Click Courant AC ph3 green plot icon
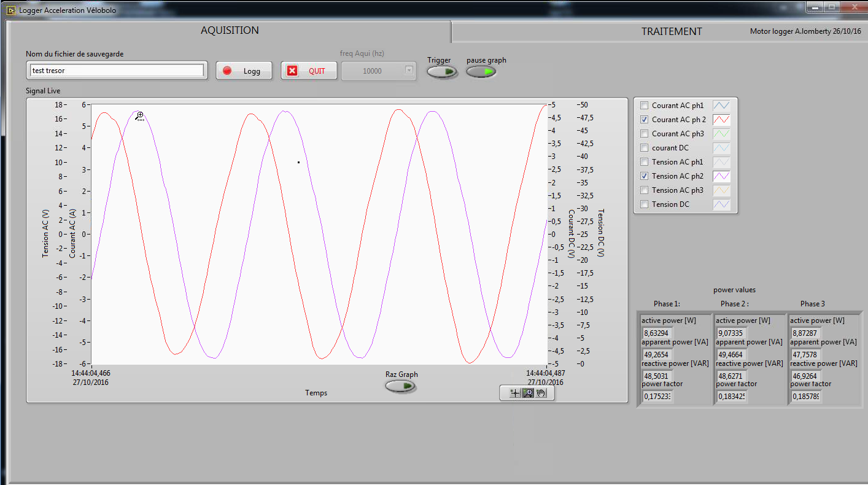868x485 pixels. [721, 134]
